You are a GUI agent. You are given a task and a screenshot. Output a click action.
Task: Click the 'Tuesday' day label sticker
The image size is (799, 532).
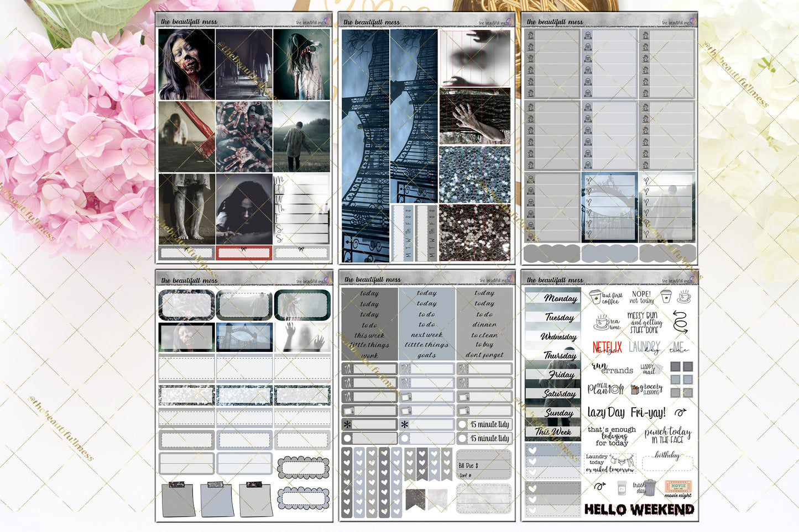553,317
